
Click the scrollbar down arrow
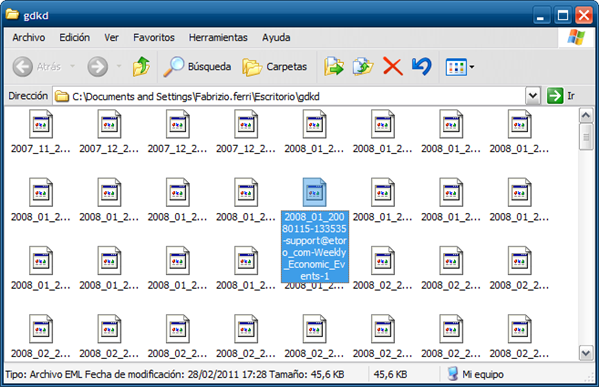[586, 353]
